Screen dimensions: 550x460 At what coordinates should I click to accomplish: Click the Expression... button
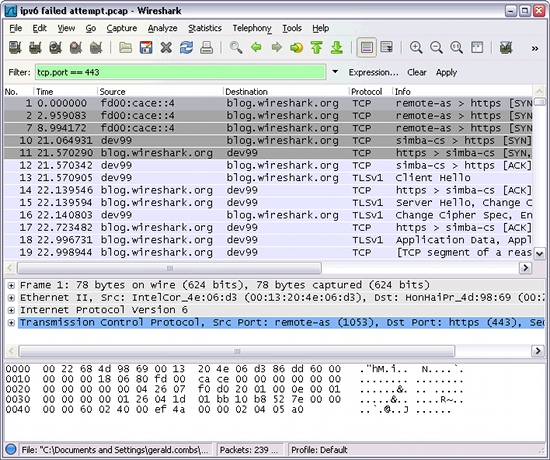pyautogui.click(x=373, y=72)
